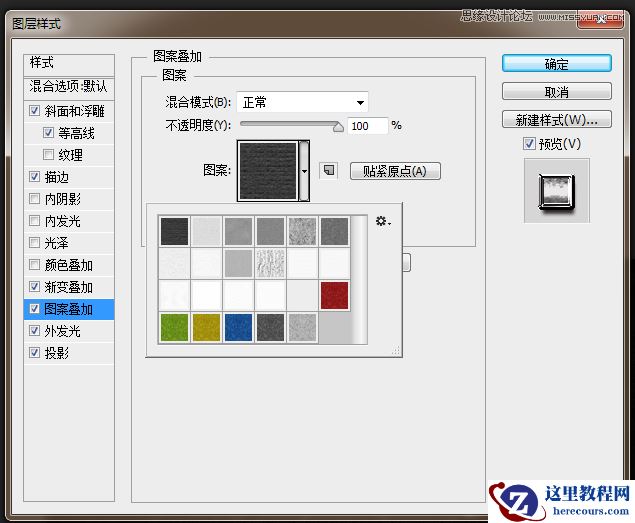Image resolution: width=635 pixels, height=523 pixels.
Task: Open the 投影 settings entry
Action: pyautogui.click(x=57, y=353)
